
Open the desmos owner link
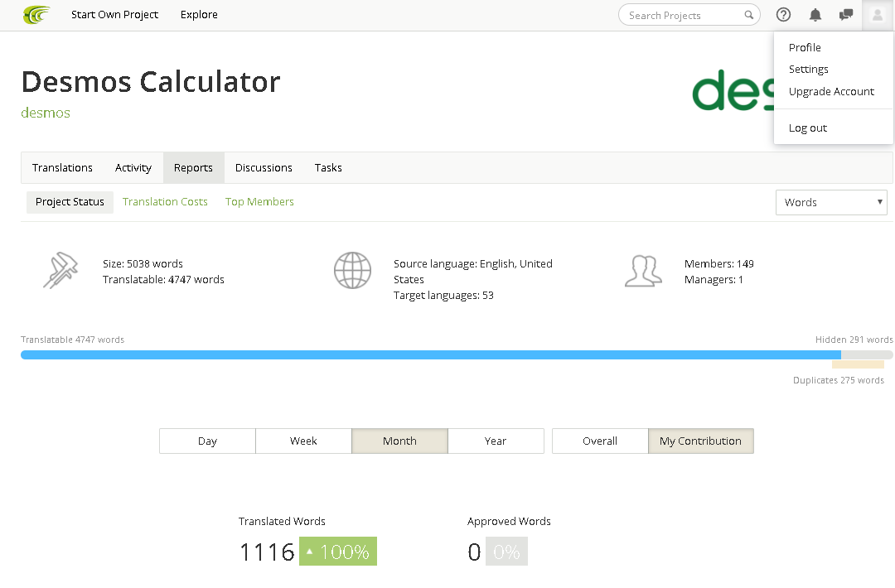pyautogui.click(x=46, y=113)
